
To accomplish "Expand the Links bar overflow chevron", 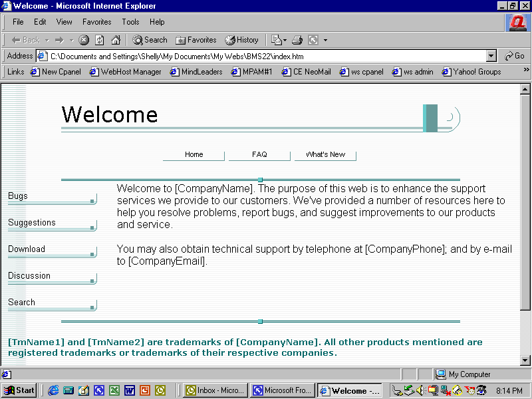I will click(526, 70).
